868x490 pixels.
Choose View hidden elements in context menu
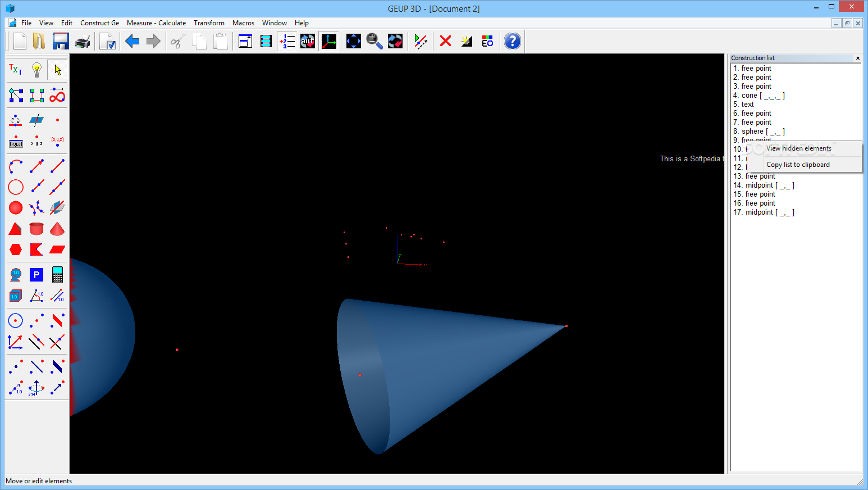pyautogui.click(x=805, y=148)
